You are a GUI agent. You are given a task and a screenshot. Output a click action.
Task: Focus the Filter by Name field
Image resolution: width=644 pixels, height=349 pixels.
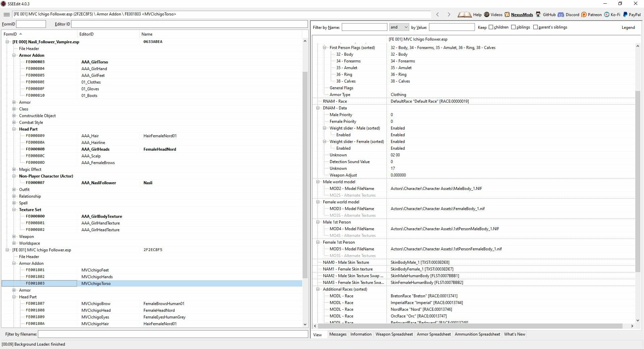point(364,27)
